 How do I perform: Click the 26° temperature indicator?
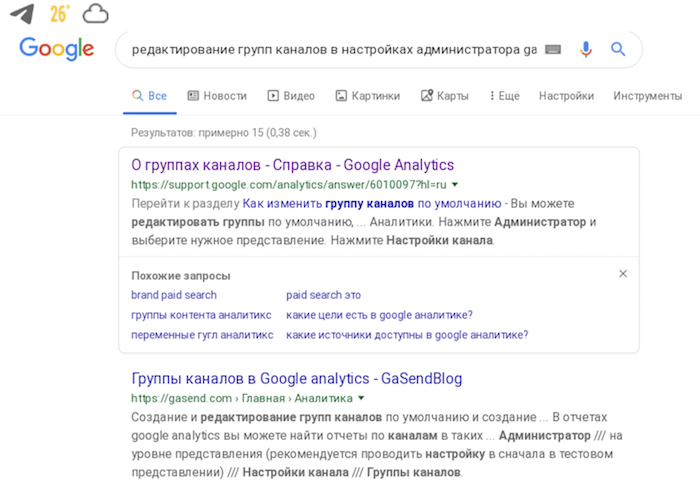[x=60, y=14]
